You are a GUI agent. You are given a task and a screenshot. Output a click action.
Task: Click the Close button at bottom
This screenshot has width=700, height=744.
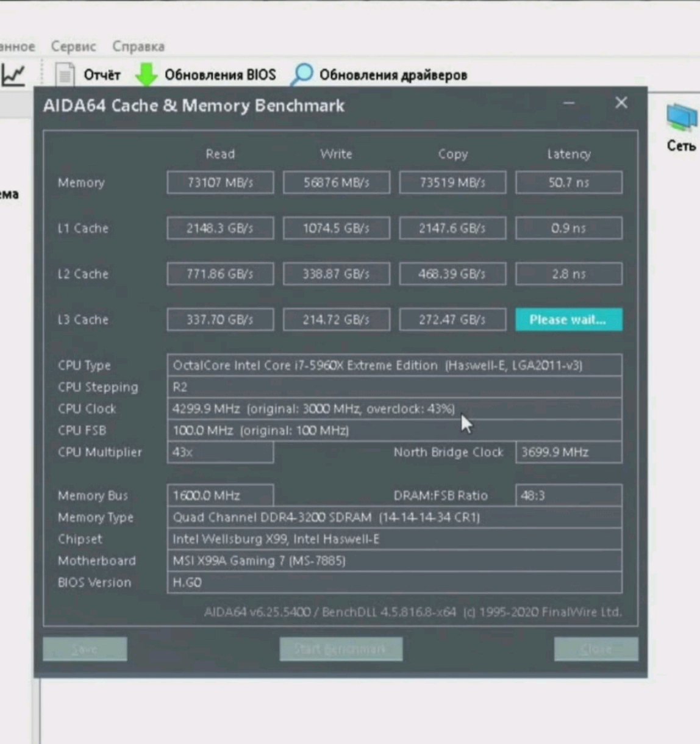coord(596,649)
